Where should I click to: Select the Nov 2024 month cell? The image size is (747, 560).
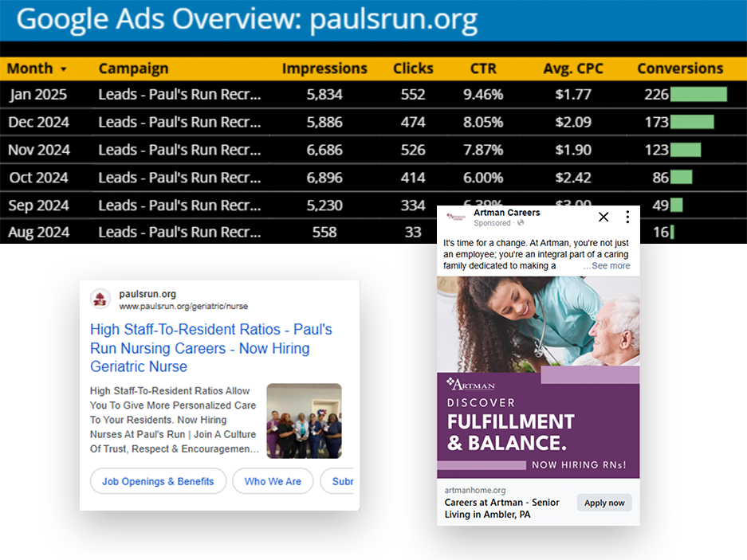coord(39,150)
